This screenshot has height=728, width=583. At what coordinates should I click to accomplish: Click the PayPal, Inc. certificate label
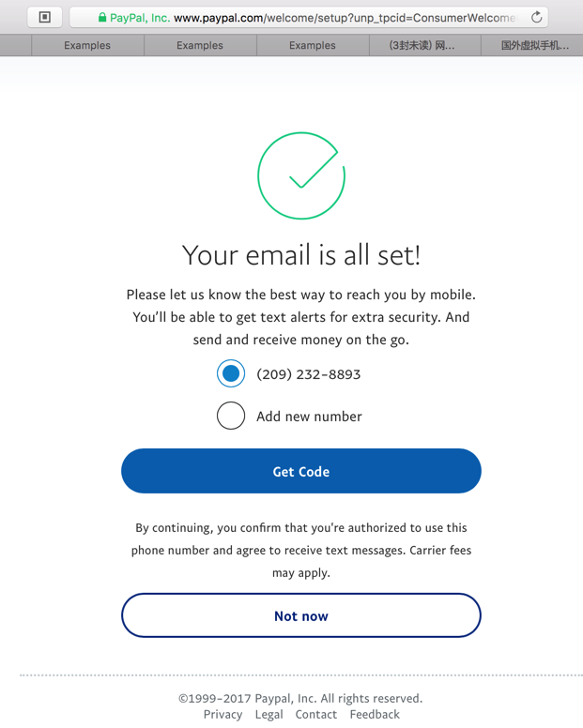(140, 18)
